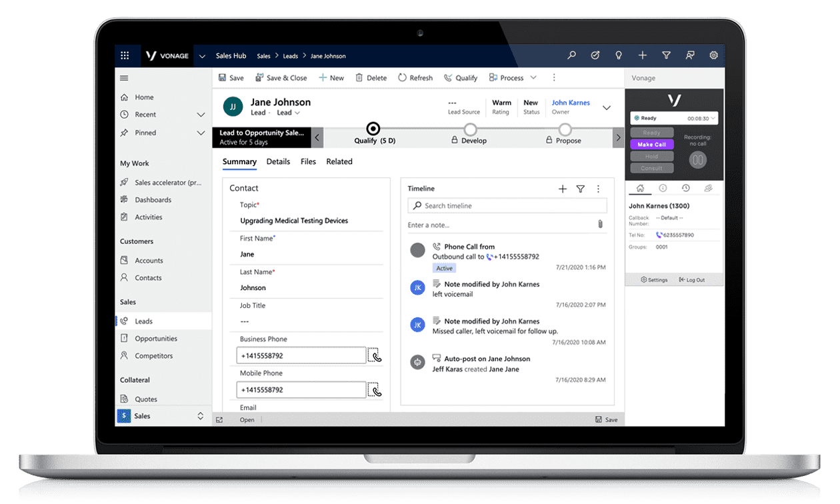Click the lightbulb assistant icon in header
840x504 pixels.
coord(619,56)
